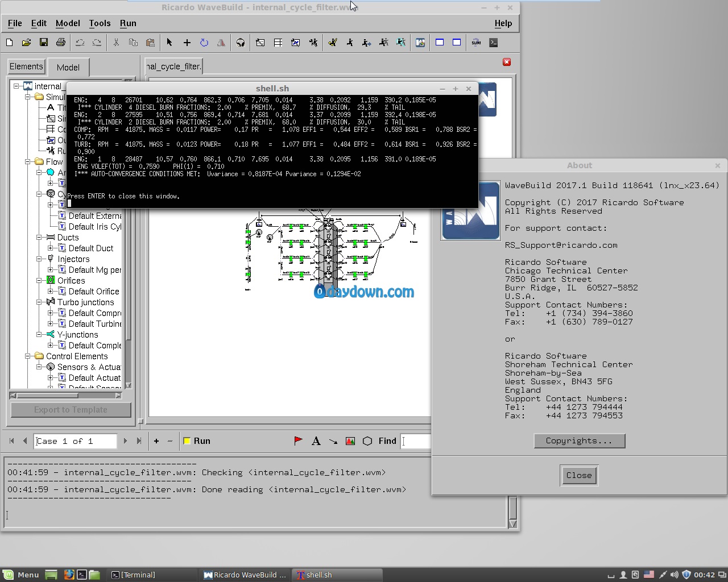Image resolution: width=728 pixels, height=582 pixels.
Task: Select the Default Iris Cyl tree item
Action: coord(95,227)
